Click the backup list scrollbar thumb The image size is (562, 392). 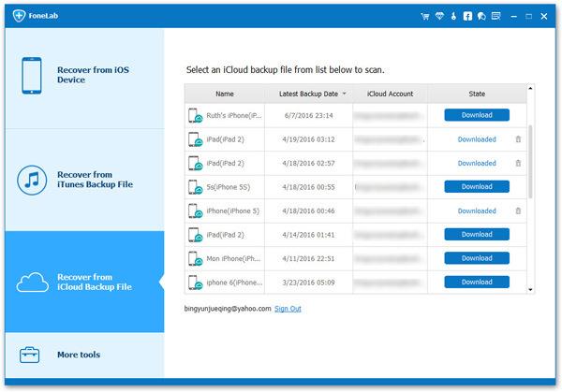pyautogui.click(x=530, y=162)
